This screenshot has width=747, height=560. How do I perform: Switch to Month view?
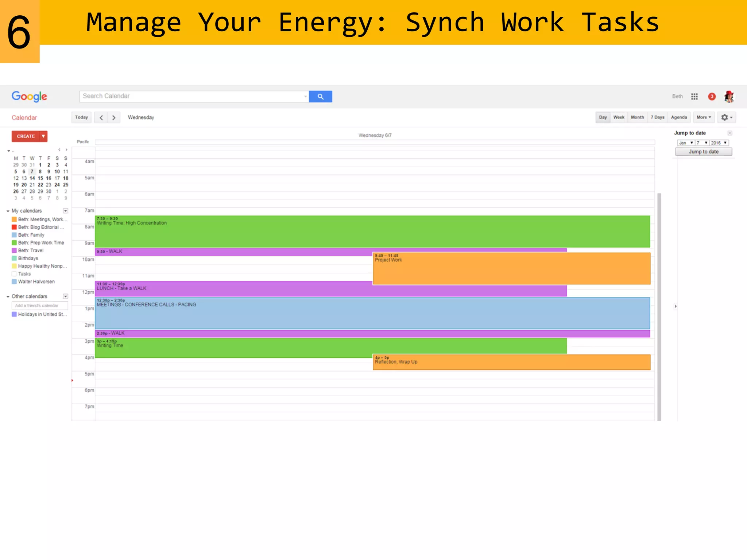[637, 117]
